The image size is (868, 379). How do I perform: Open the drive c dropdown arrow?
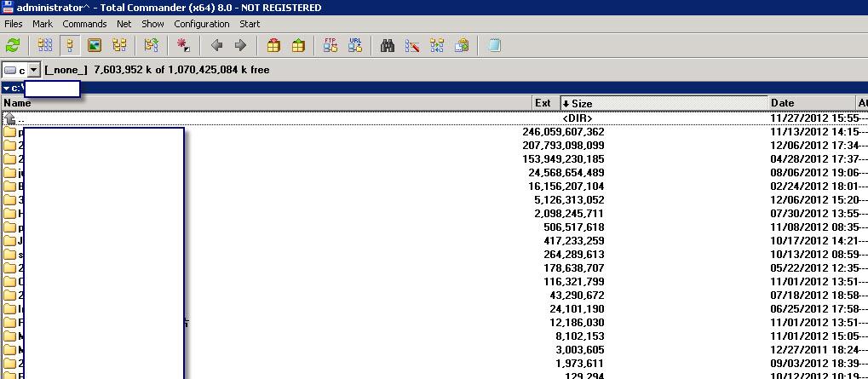point(34,70)
